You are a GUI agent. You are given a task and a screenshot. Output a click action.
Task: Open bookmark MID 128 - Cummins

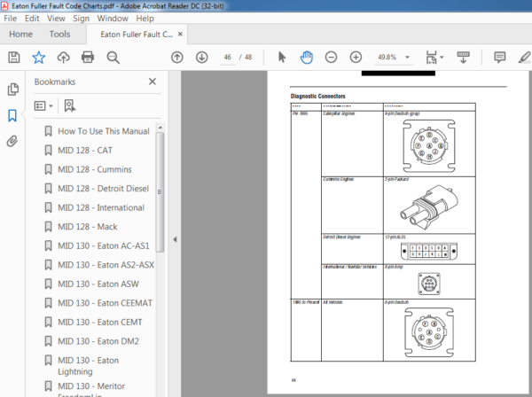click(x=95, y=169)
